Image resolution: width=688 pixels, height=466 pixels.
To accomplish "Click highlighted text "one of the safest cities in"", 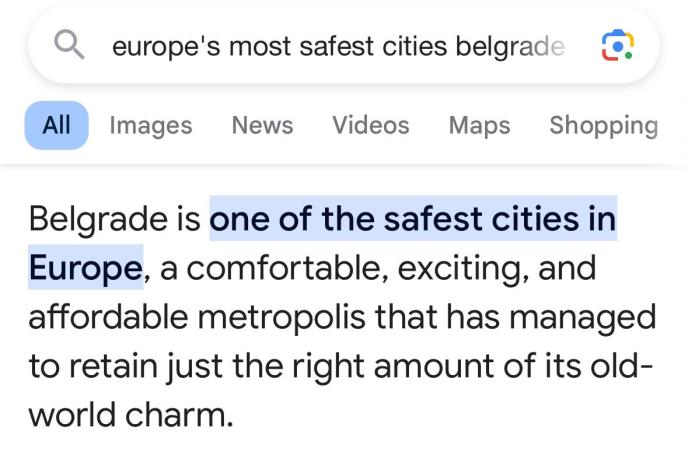I will coord(412,218).
